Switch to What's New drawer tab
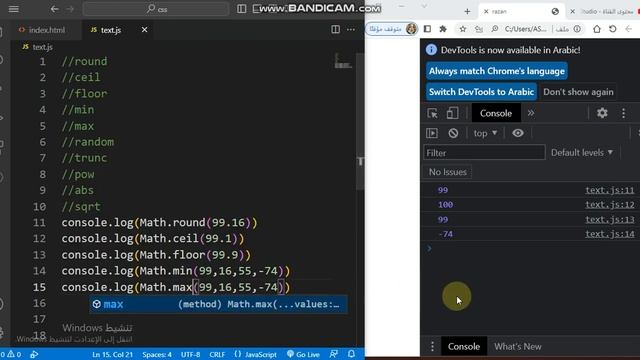The width and height of the screenshot is (640, 360). tap(518, 347)
